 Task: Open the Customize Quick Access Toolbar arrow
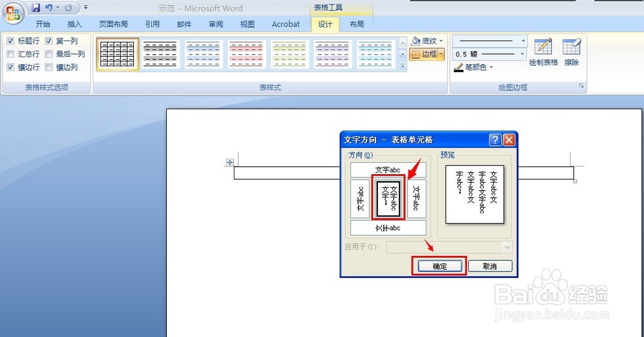86,7
